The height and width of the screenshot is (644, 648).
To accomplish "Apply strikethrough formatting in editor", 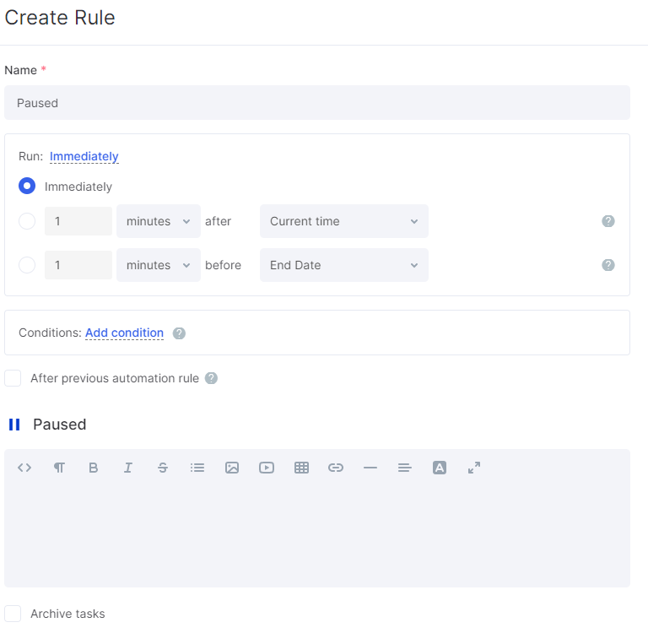I will pos(163,468).
